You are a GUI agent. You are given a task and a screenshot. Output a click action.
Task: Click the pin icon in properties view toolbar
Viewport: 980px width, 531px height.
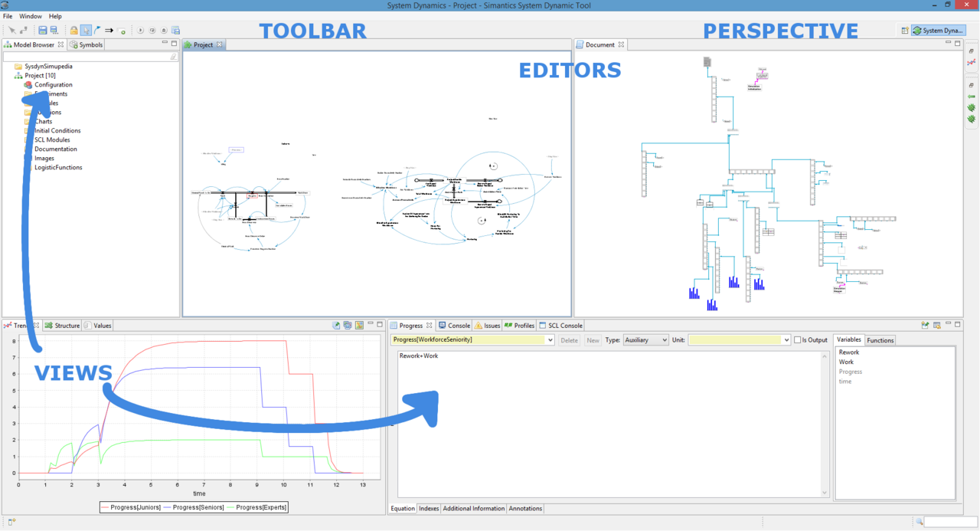(x=925, y=326)
